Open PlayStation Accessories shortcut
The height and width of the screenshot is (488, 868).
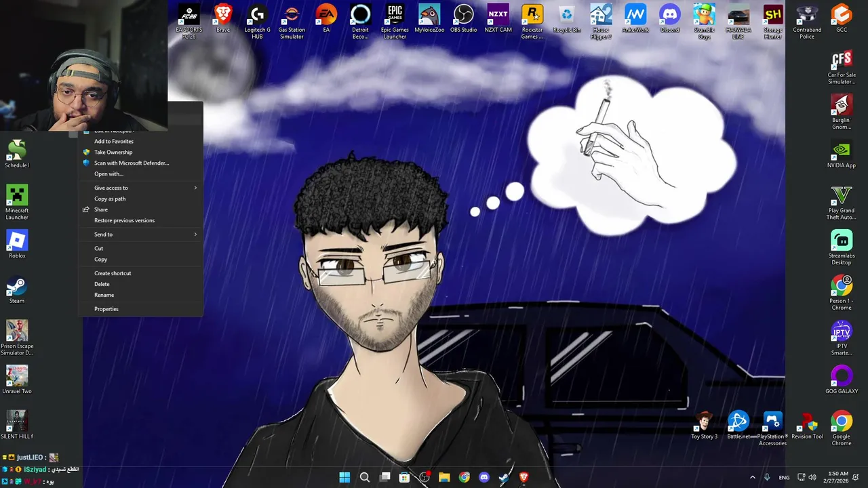(772, 428)
